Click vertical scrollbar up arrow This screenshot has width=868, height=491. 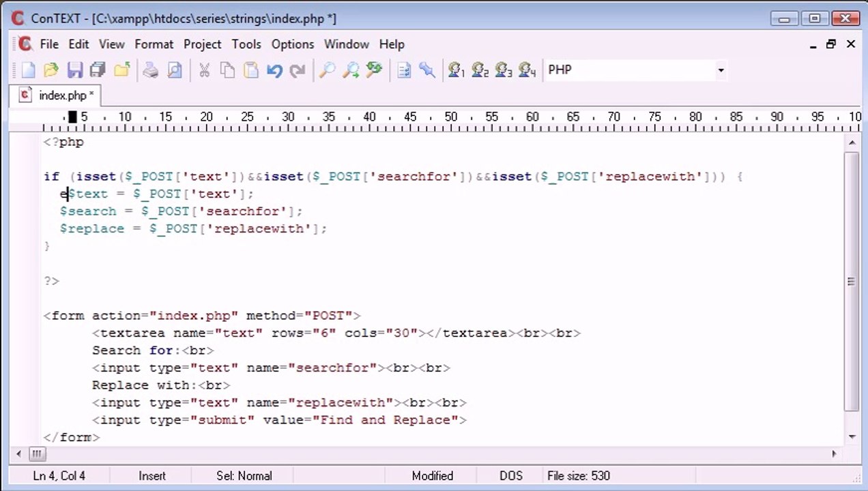click(x=851, y=142)
